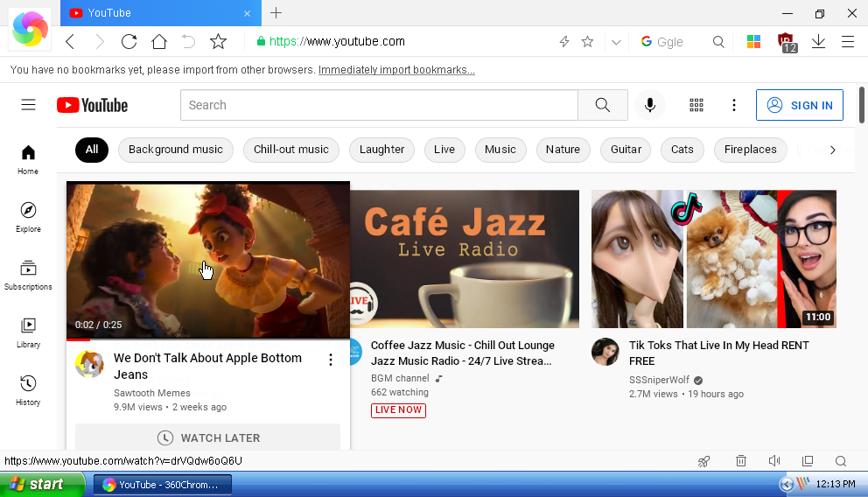Open Subscriptions in sidebar
The image size is (868, 497).
[x=28, y=276]
